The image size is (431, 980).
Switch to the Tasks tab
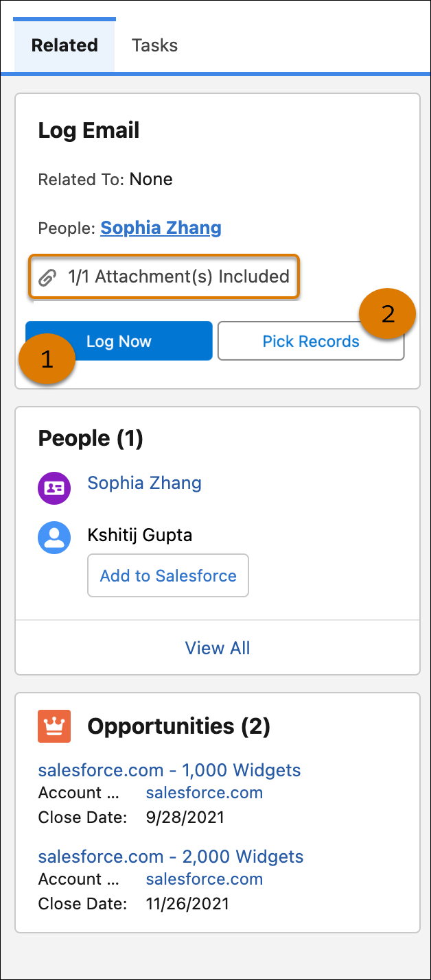154,46
